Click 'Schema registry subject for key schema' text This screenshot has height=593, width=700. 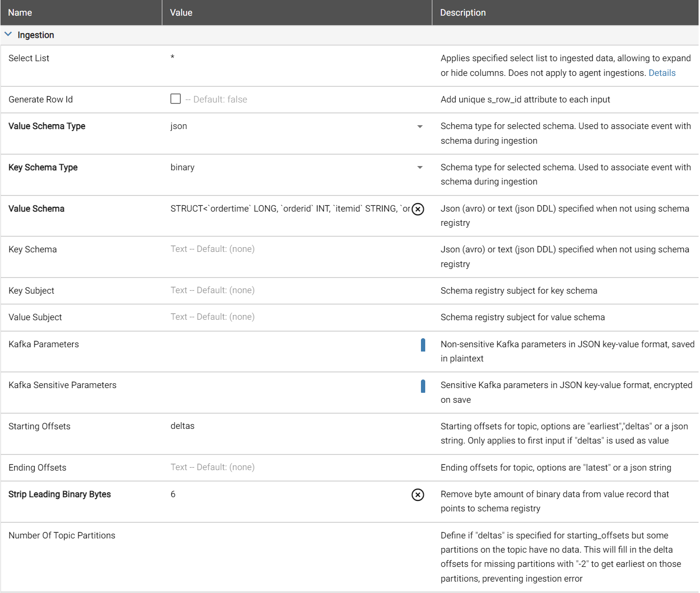[519, 291]
